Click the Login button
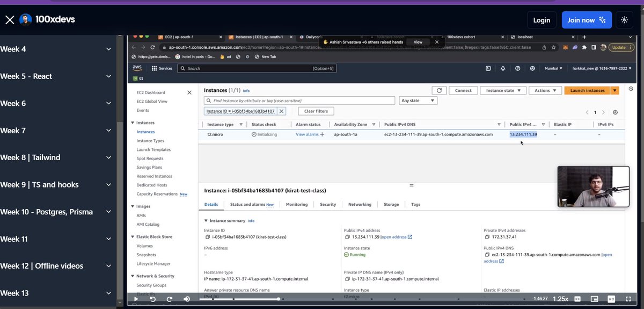This screenshot has width=644, height=309. coord(541,20)
